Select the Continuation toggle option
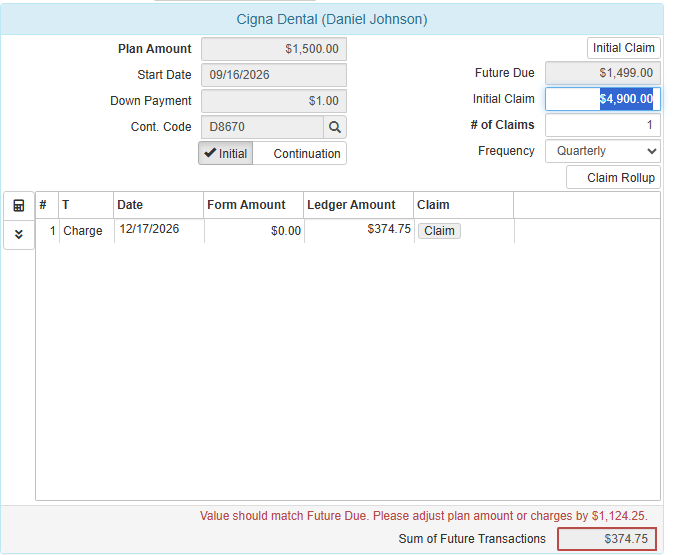Viewport: 676px width, 555px height. click(x=300, y=154)
